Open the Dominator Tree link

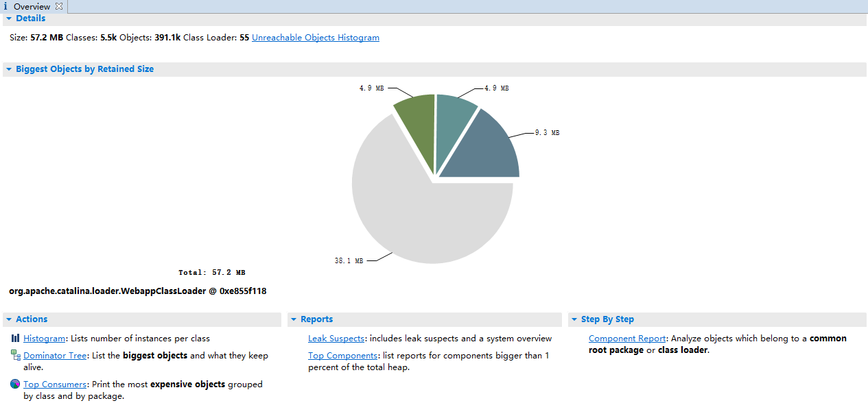(55, 356)
